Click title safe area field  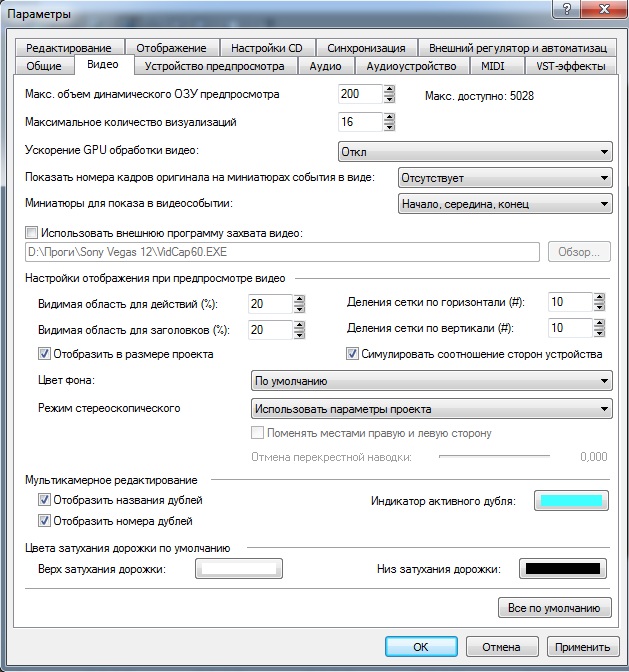click(x=270, y=330)
